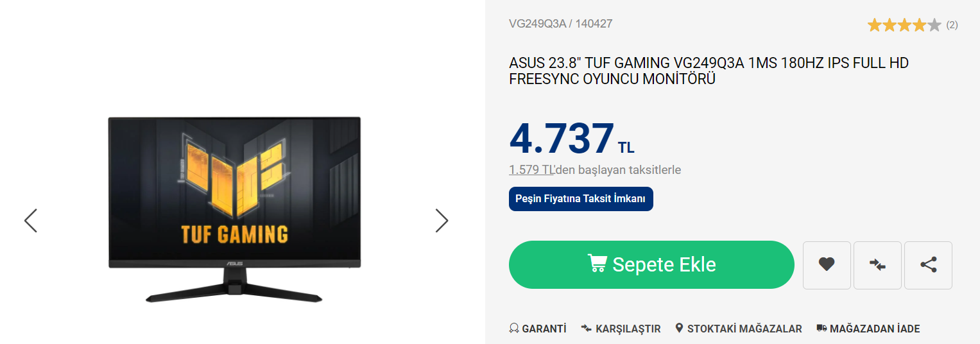The image size is (980, 344).
Task: Click the truck icon for Mağazadan İade
Action: (821, 329)
